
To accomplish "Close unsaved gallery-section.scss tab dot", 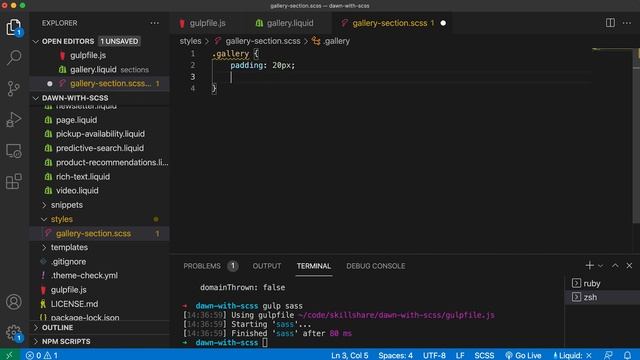I will coord(443,23).
